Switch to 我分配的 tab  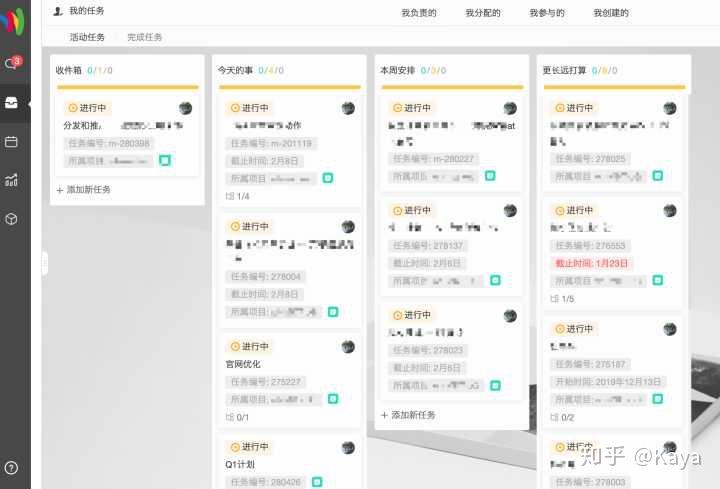483,13
